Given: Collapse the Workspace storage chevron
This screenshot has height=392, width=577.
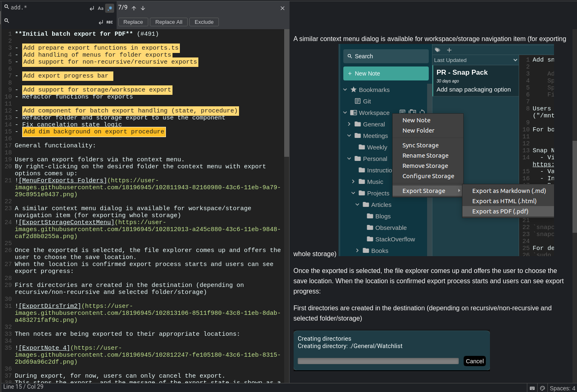Looking at the screenshot, I should pyautogui.click(x=345, y=112).
